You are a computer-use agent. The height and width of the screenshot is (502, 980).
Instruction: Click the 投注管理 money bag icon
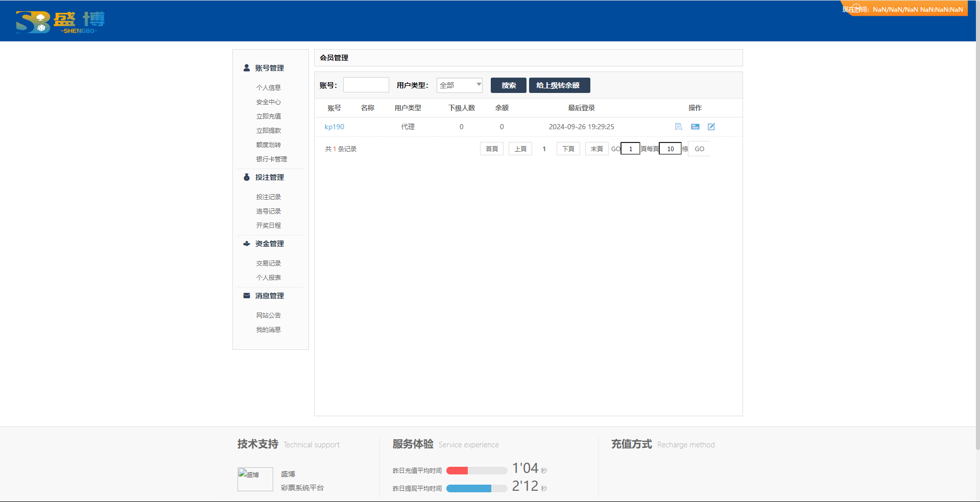(247, 177)
